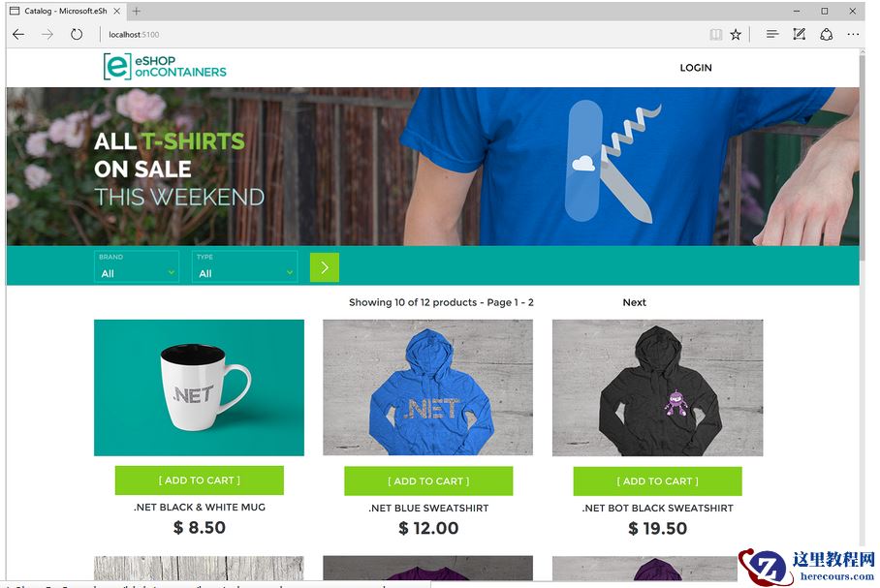Image resolution: width=880 pixels, height=588 pixels.
Task: Add .NET Black & White Mug to cart
Action: click(x=200, y=480)
